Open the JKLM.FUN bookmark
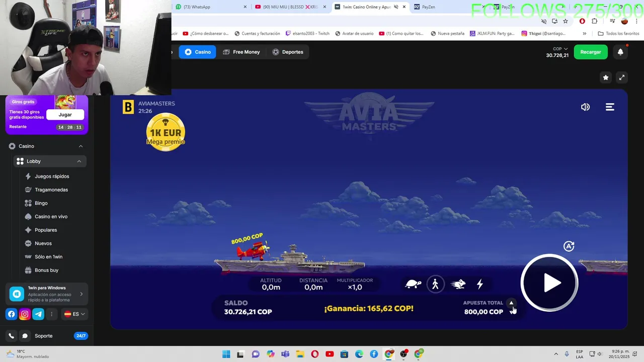Image resolution: width=644 pixels, height=362 pixels. 492,34
